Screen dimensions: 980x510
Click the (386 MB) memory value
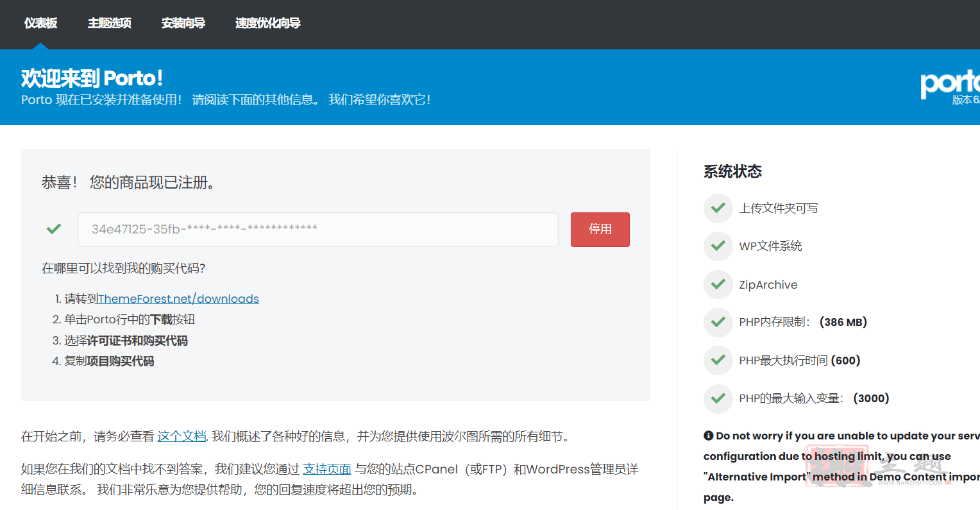click(843, 322)
